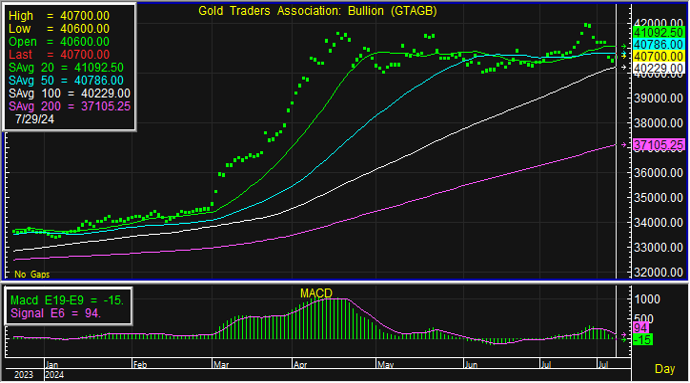Select the yellow 40700.00 last price tag
This screenshot has height=383, width=690.
[658, 56]
